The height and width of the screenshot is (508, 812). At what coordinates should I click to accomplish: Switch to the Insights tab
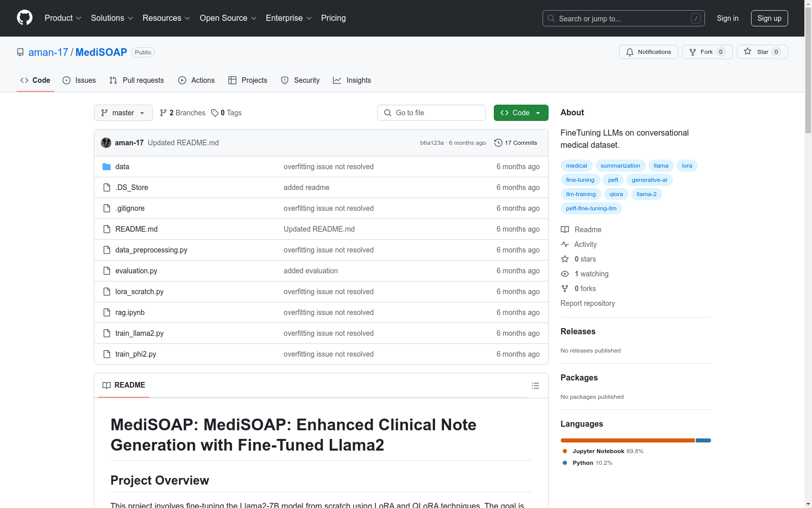352,80
